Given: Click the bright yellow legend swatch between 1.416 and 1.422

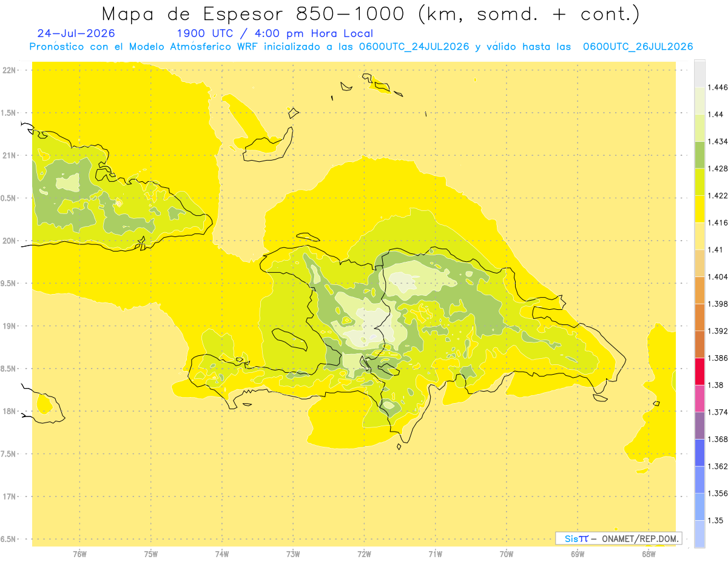Looking at the screenshot, I should [x=699, y=209].
